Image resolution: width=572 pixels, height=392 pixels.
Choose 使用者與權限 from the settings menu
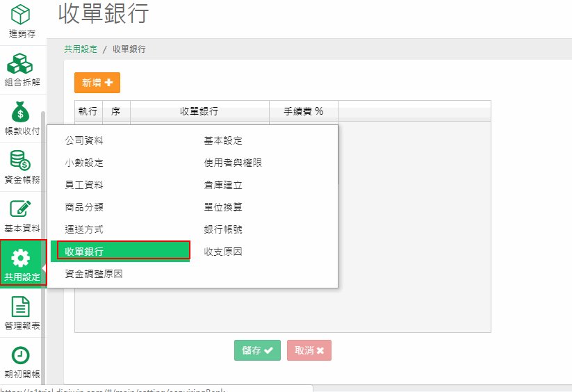tap(233, 163)
